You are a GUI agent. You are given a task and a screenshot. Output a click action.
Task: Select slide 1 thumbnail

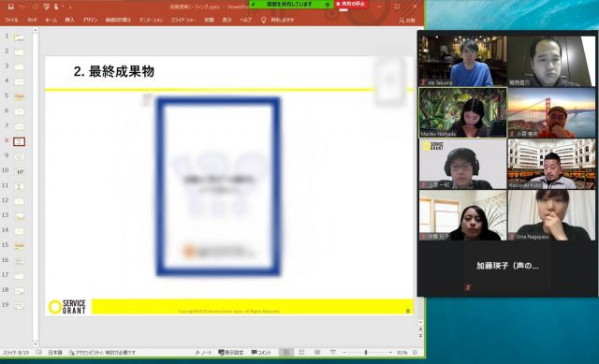pos(19,37)
